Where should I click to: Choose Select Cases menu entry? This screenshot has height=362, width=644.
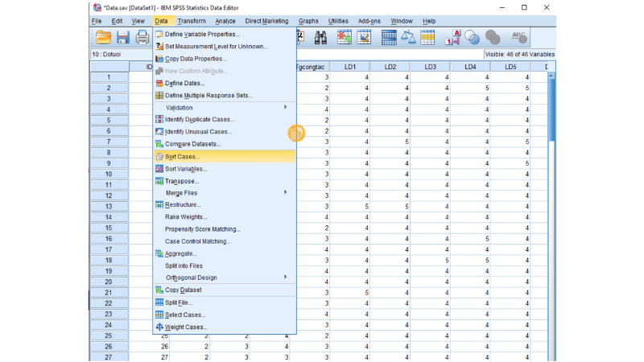[x=225, y=315]
